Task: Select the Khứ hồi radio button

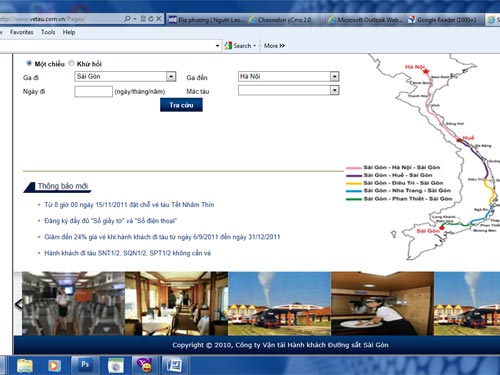Action: click(x=71, y=63)
